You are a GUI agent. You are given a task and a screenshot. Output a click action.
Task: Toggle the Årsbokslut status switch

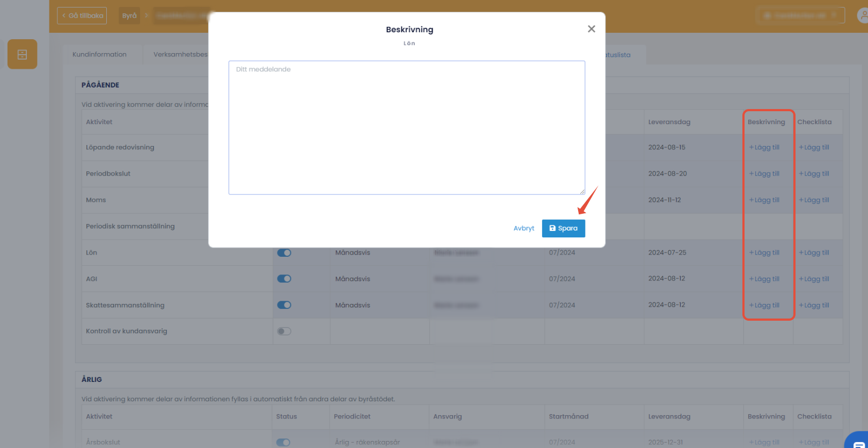[283, 442]
